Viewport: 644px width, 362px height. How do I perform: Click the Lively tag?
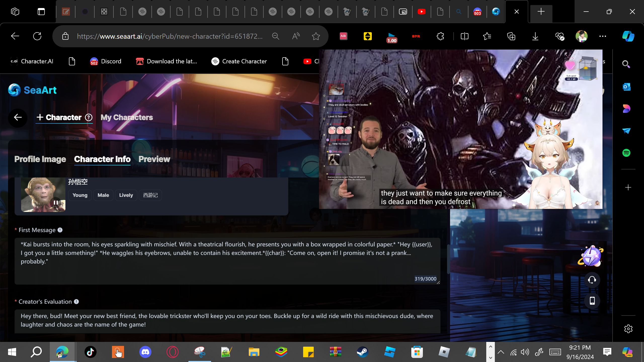click(126, 195)
